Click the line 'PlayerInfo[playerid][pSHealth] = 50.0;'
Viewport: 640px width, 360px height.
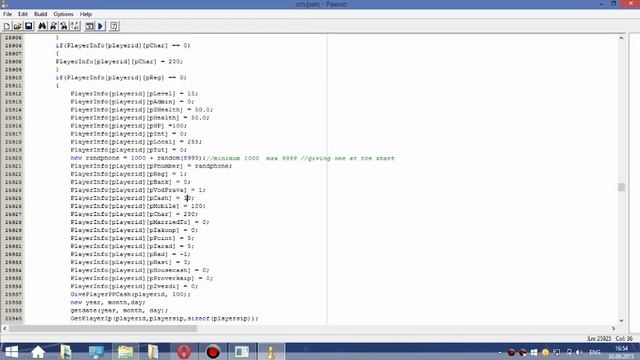(x=142, y=110)
